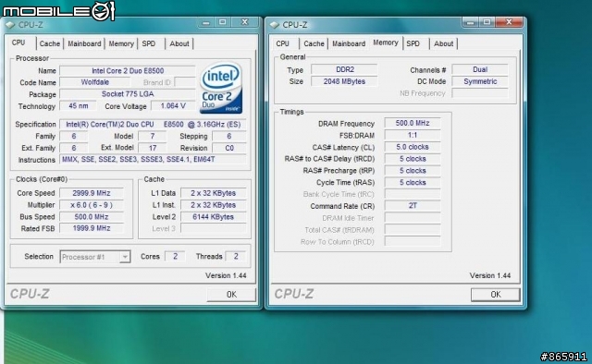This screenshot has height=364, width=592.
Task: Open the Cache tab in the left CPU-Z window
Action: click(x=50, y=43)
